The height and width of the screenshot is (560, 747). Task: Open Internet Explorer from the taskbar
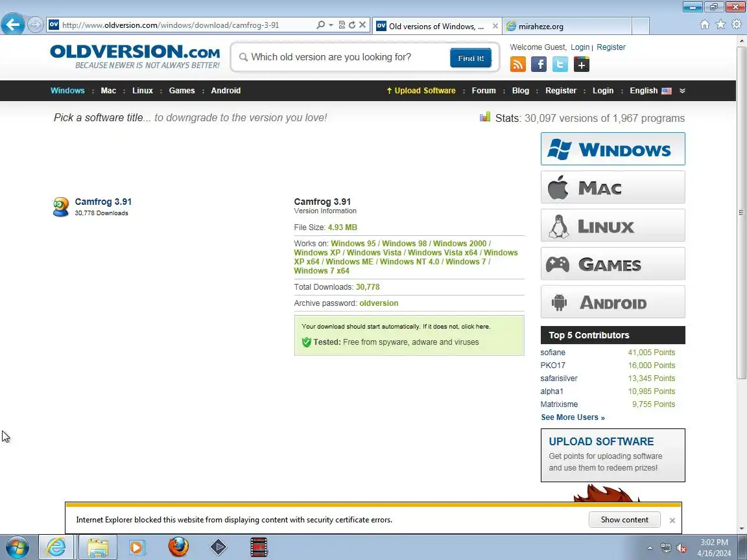56,547
